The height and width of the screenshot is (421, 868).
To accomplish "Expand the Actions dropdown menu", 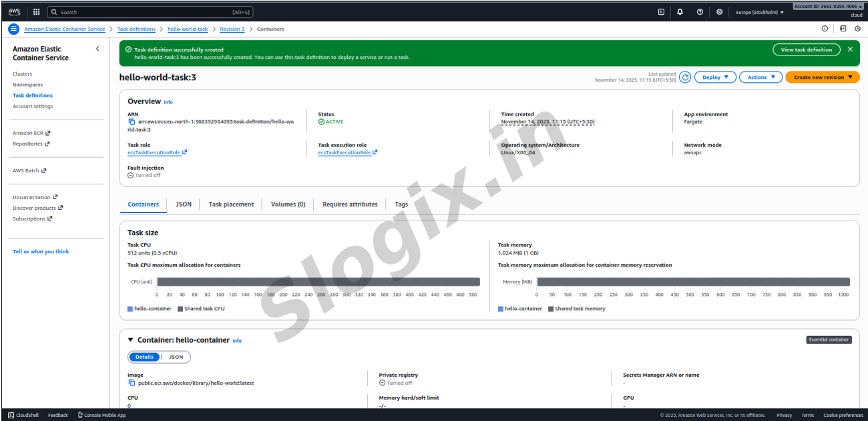I will tap(761, 77).
